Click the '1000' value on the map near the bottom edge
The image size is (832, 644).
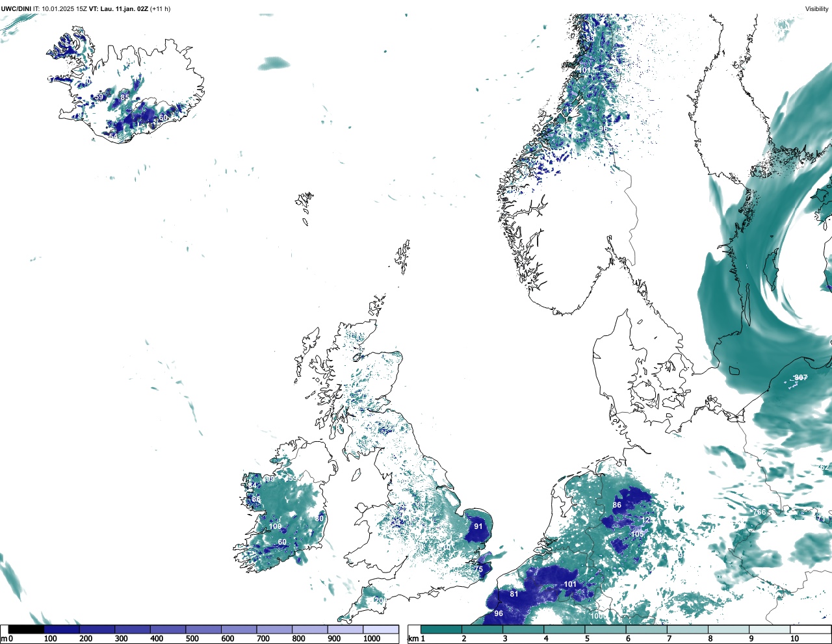tap(599, 615)
